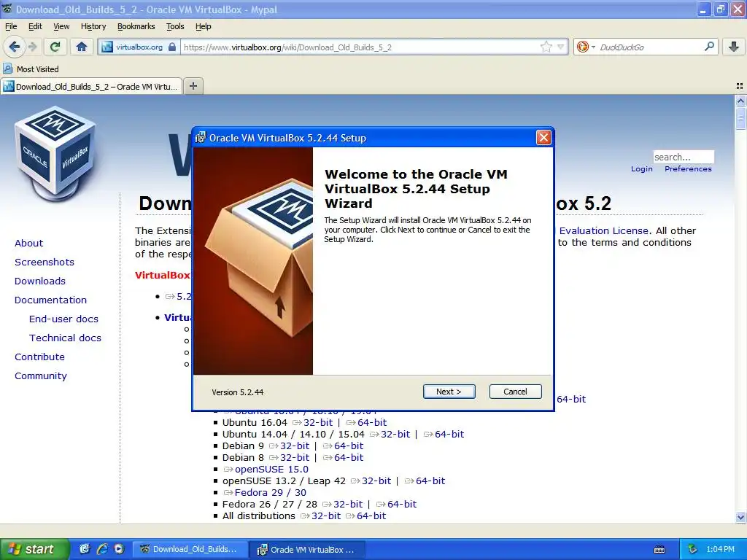Click the first quick launch icon
This screenshot has width=747, height=560.
85,549
